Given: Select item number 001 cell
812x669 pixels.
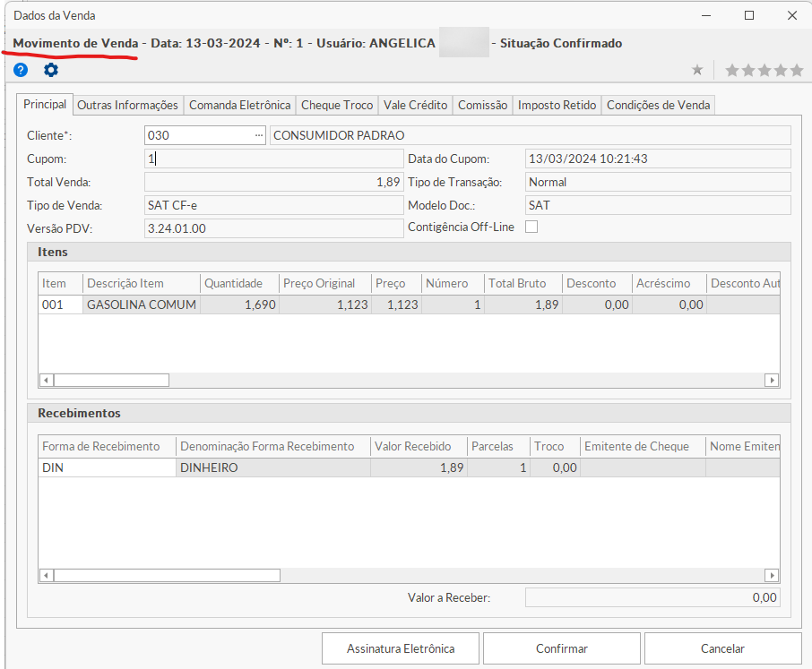Looking at the screenshot, I should pyautogui.click(x=61, y=304).
